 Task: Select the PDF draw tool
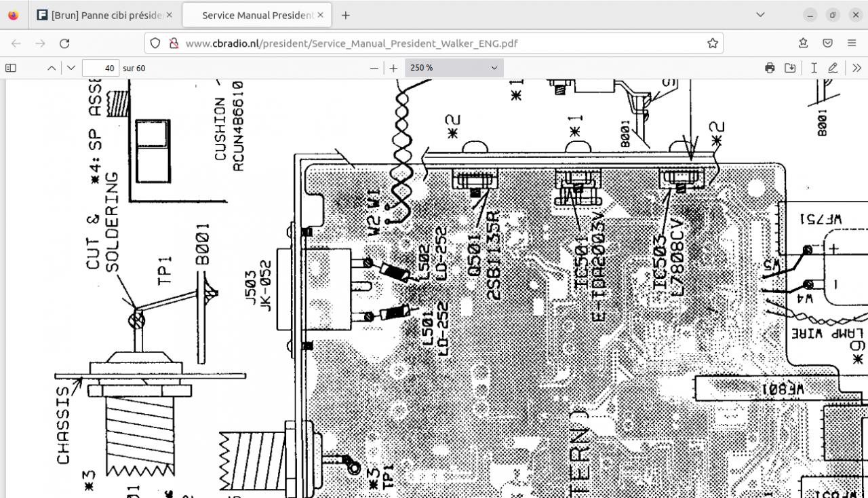(833, 68)
